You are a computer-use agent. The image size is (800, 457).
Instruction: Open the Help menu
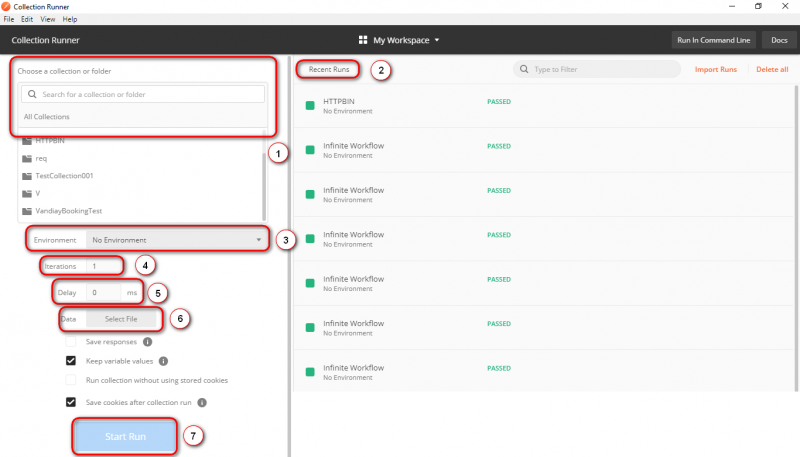tap(70, 19)
